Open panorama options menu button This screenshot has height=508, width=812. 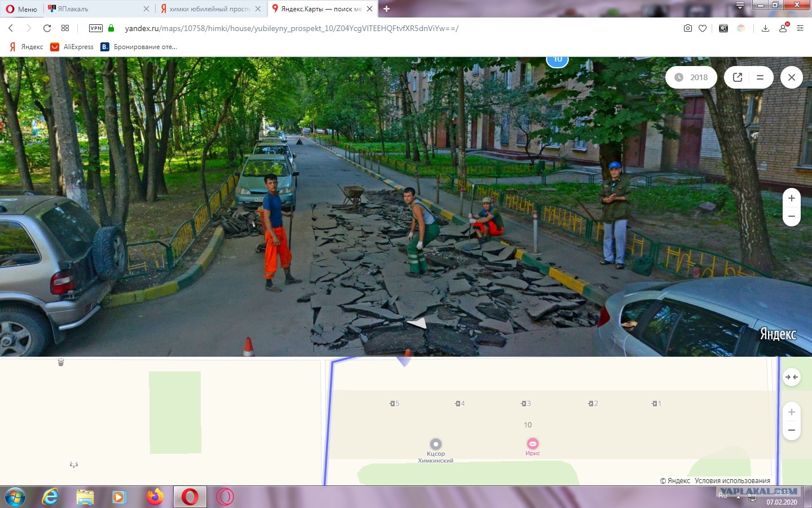[x=760, y=77]
